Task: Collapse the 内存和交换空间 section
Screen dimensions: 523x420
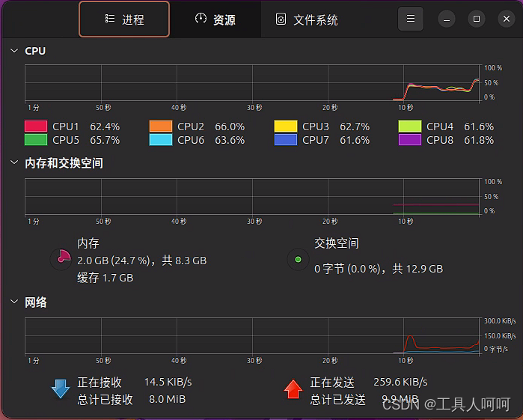Action: point(14,162)
